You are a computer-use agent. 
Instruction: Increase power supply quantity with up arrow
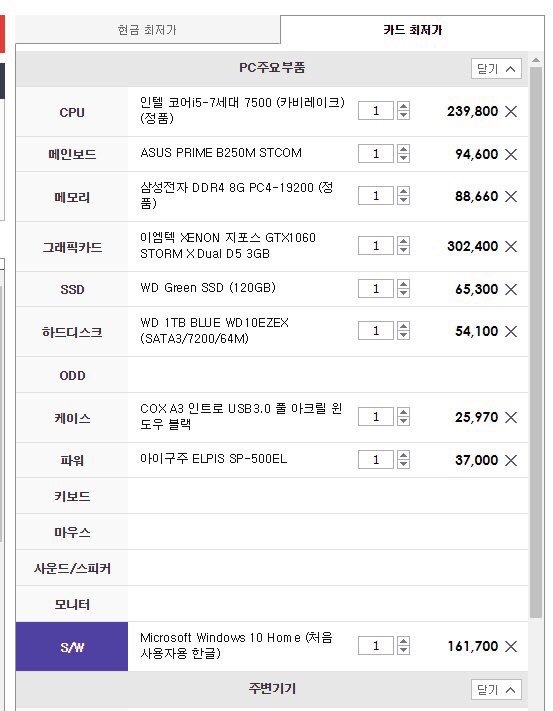pos(403,455)
